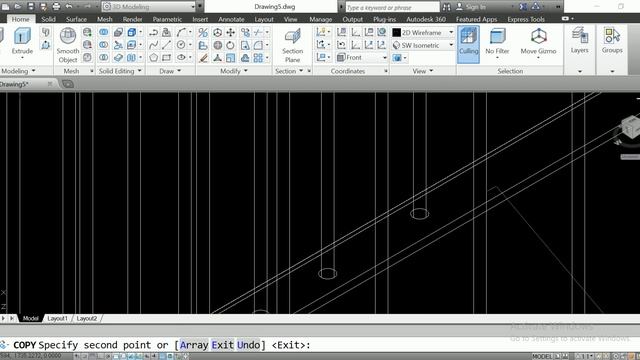Switch to the Annotate ribbon tab
This screenshot has width=640, height=360.
[231, 19]
